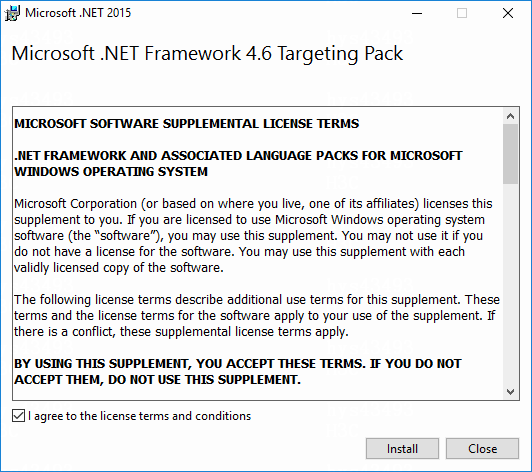The image size is (532, 472).
Task: Click the license scrollbar up arrow
Action: (x=510, y=116)
